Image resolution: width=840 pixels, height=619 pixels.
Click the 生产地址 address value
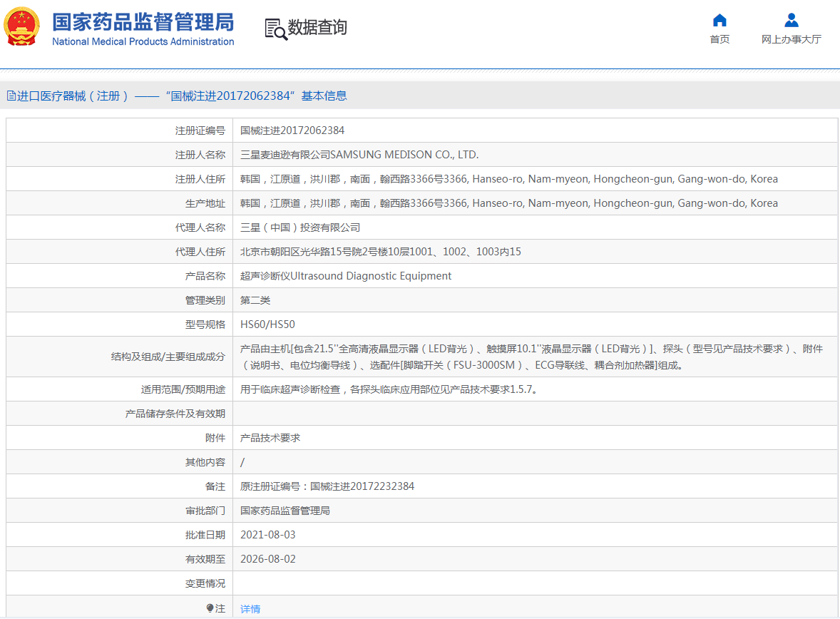[x=509, y=203]
